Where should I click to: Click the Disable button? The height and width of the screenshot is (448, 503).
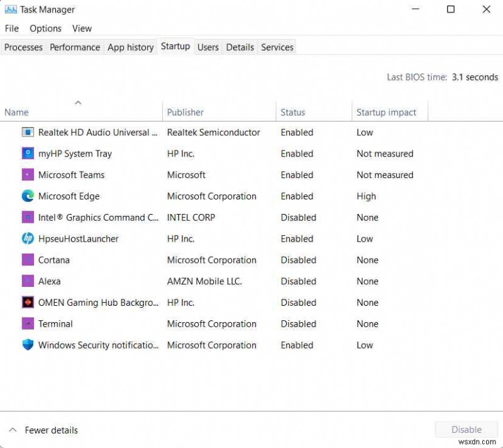[466, 429]
